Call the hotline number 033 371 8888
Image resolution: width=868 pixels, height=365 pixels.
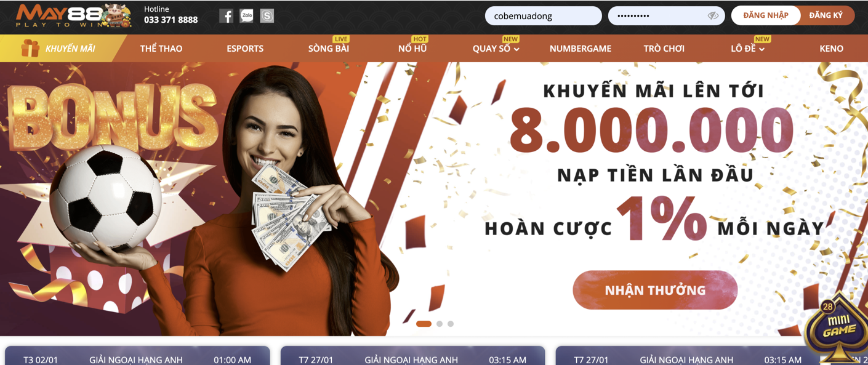[x=171, y=20]
